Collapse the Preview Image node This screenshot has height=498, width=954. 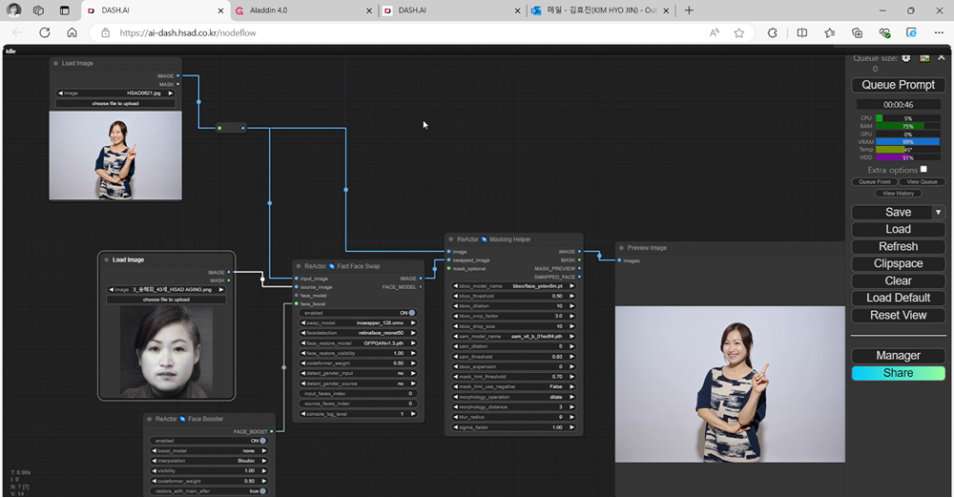(621, 248)
